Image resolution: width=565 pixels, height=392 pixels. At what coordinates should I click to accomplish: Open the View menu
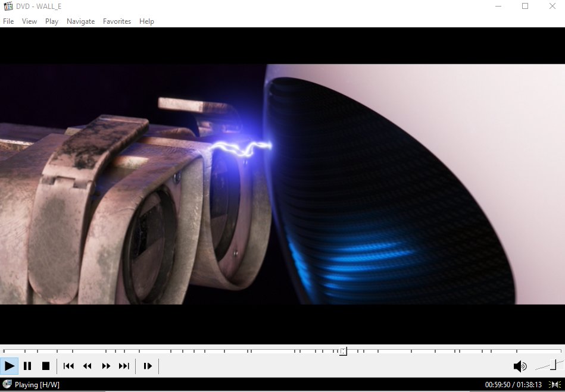[29, 21]
